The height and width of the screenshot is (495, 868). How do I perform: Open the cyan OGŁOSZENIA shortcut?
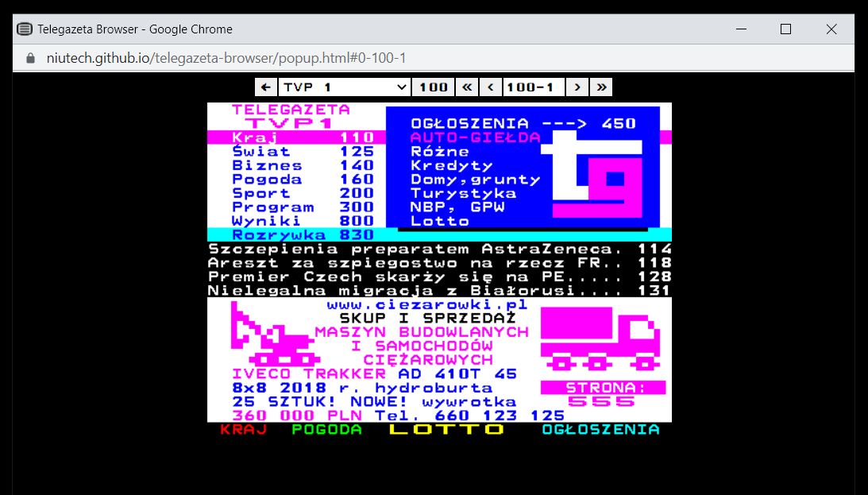pyautogui.click(x=600, y=430)
